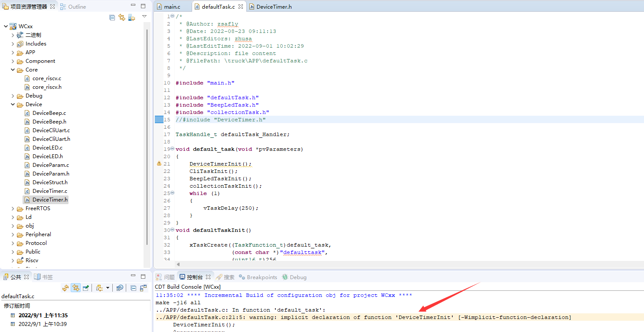Click the compare mode icon in history panel
Viewport: 644px width, 332px height.
click(143, 288)
